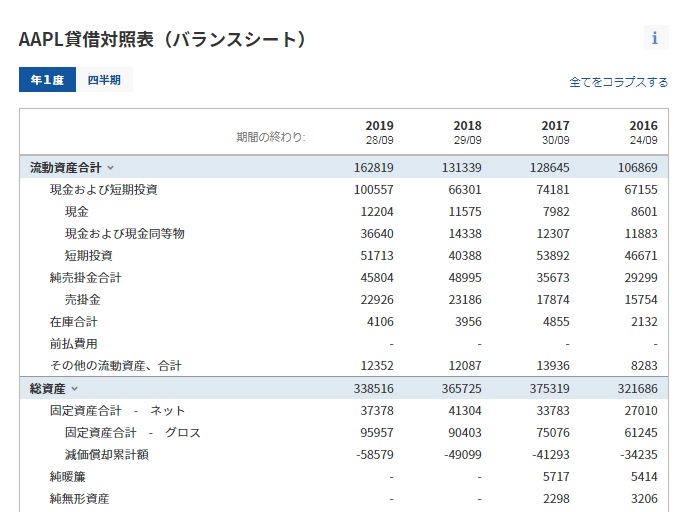Click the 2017 current assets value 128645
The width and height of the screenshot is (683, 512).
pos(550,168)
